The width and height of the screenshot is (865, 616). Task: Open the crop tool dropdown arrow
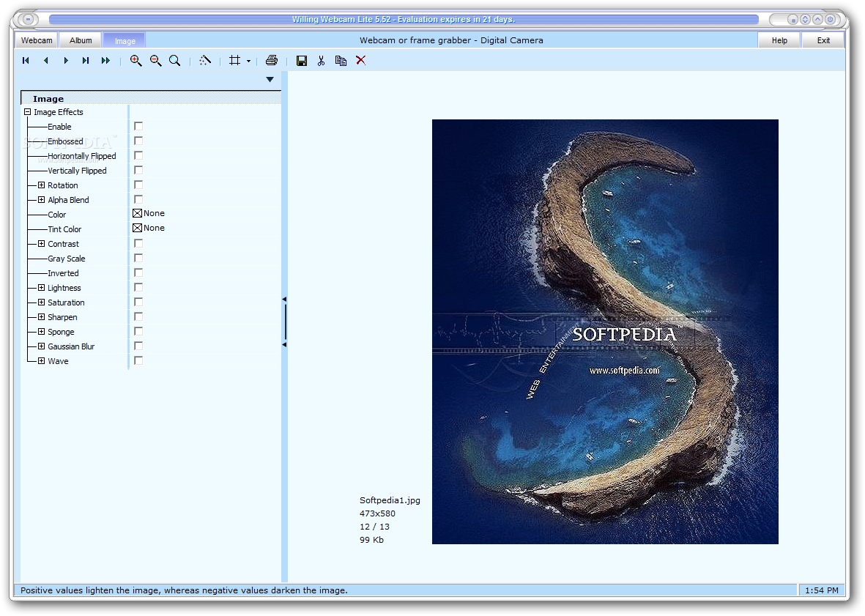tap(249, 62)
